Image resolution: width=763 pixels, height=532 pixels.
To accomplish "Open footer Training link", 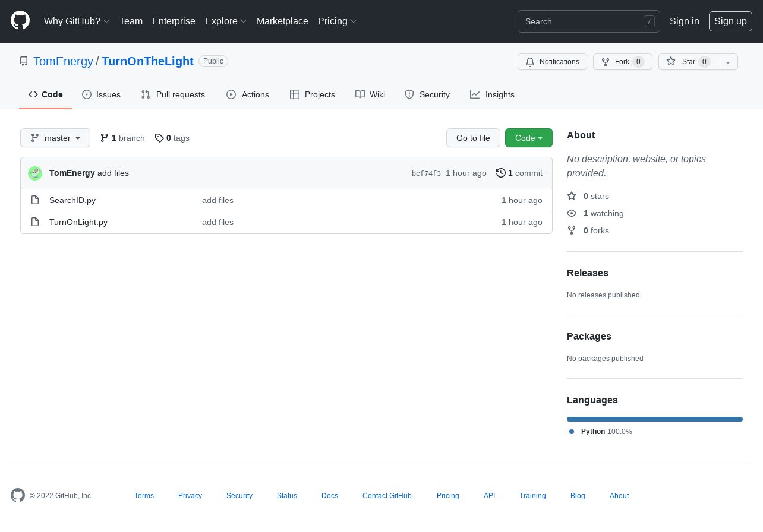I will [532, 495].
